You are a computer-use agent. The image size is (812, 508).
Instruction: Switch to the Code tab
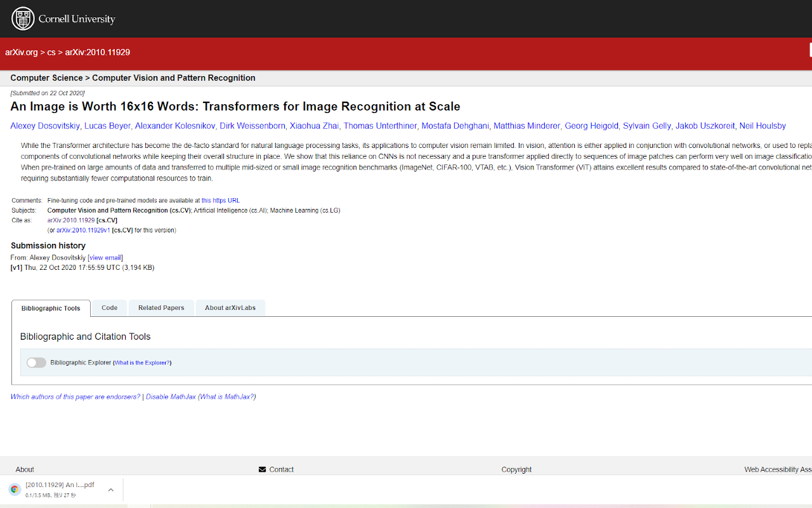(109, 307)
